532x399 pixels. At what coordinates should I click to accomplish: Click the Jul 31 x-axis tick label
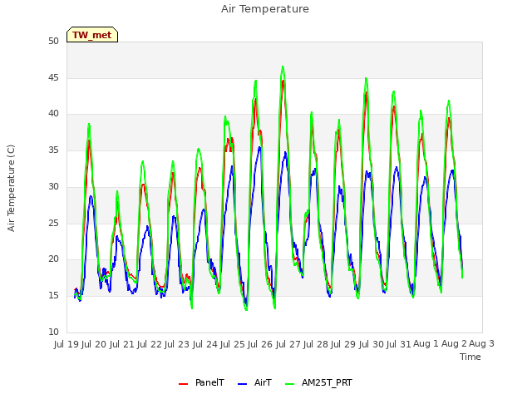[399, 344]
